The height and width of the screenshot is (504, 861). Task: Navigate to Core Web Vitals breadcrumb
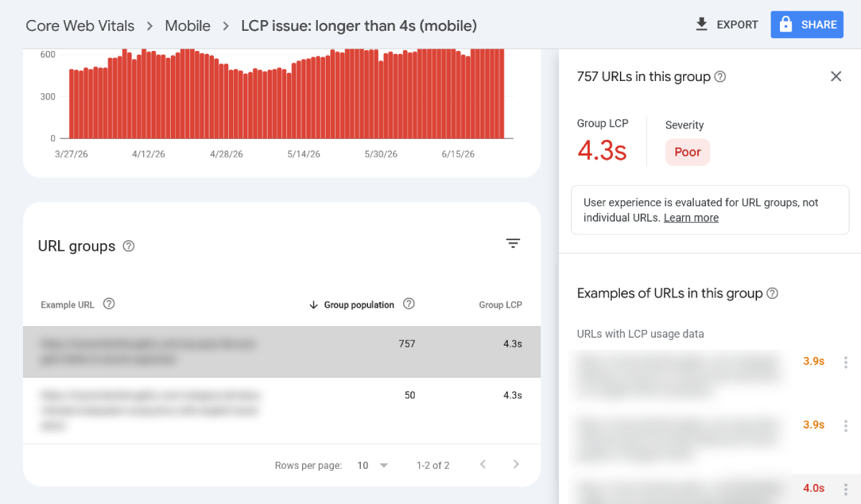pyautogui.click(x=80, y=26)
